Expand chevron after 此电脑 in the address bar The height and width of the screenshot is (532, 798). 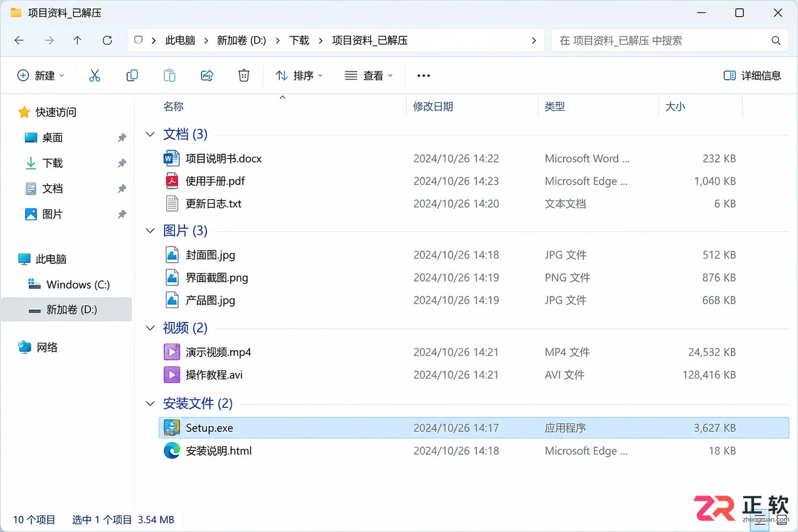point(206,40)
